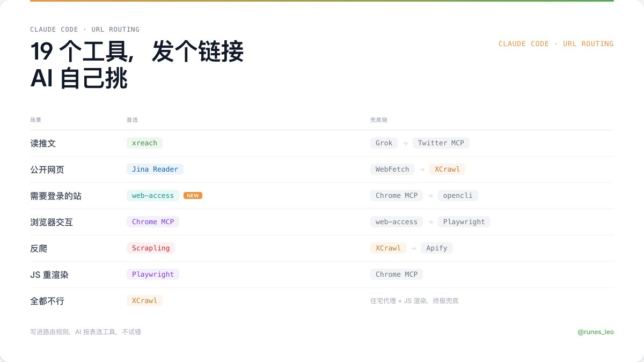644x362 pixels.
Task: Select the green "xreach" tag
Action: tap(144, 143)
